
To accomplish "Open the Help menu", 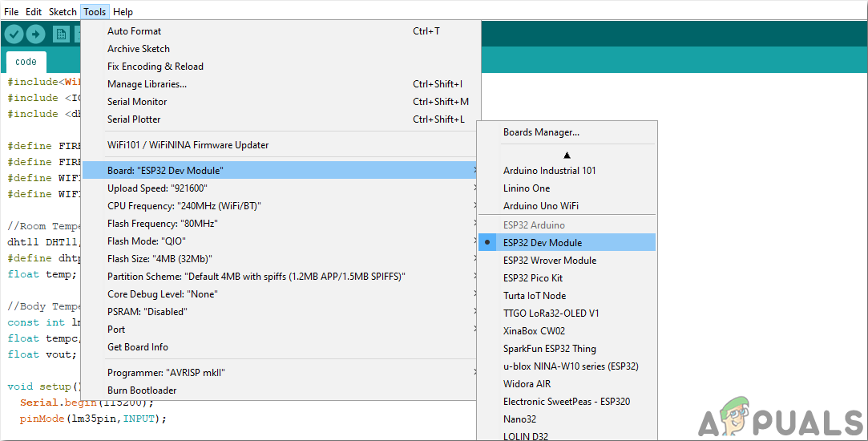I will tap(123, 12).
